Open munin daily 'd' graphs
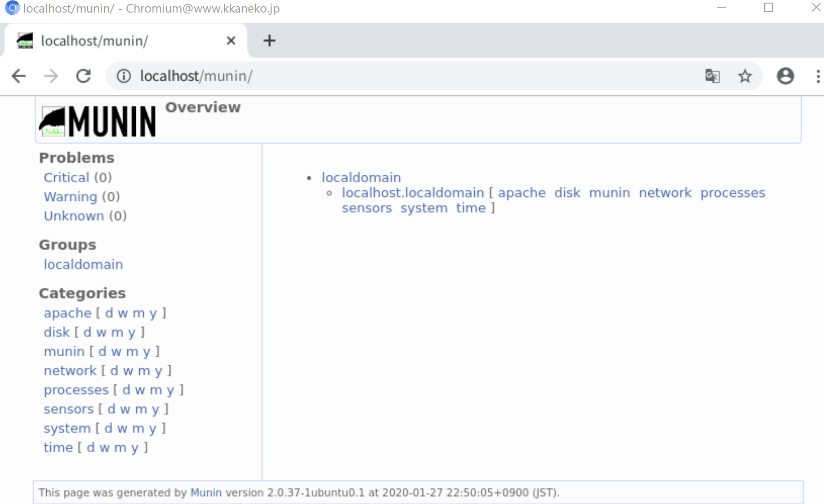The height and width of the screenshot is (504, 824). [102, 352]
